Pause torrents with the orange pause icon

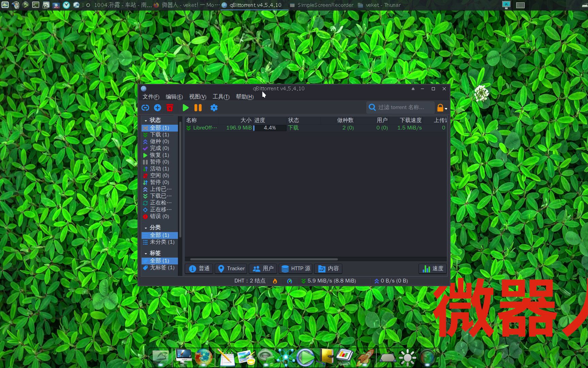tap(198, 108)
